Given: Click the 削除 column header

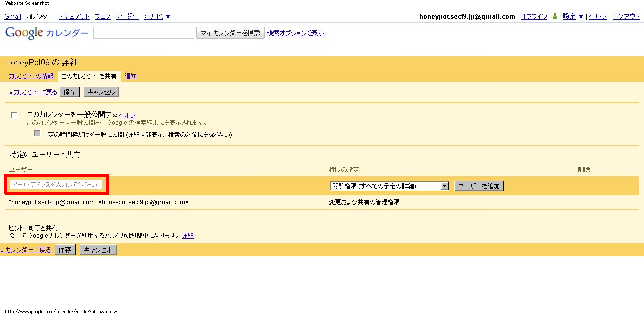Looking at the screenshot, I should point(584,170).
